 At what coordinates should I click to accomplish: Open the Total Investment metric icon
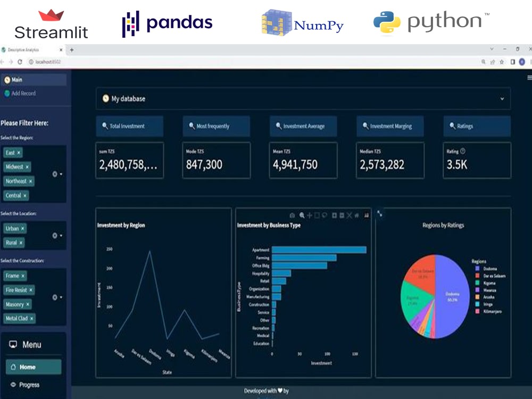(x=105, y=126)
